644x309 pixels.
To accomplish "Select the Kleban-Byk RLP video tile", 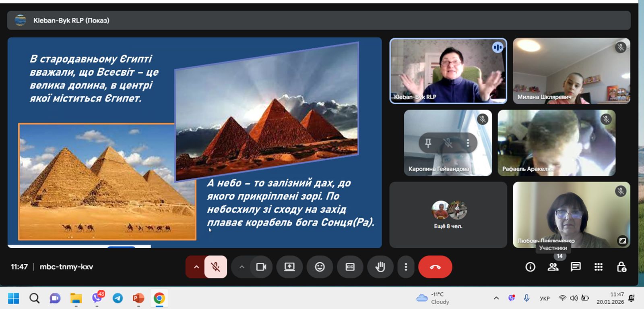I will pos(448,71).
